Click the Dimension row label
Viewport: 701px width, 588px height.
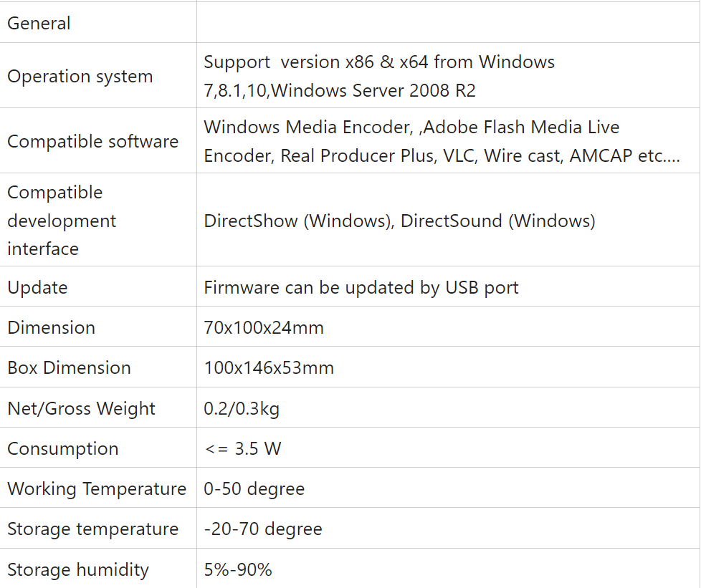coord(51,327)
